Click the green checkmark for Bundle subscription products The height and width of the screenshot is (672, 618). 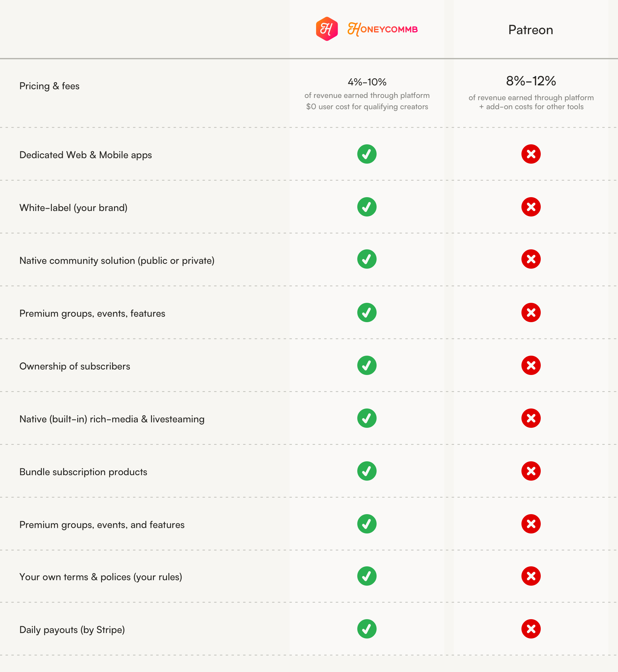coord(367,471)
